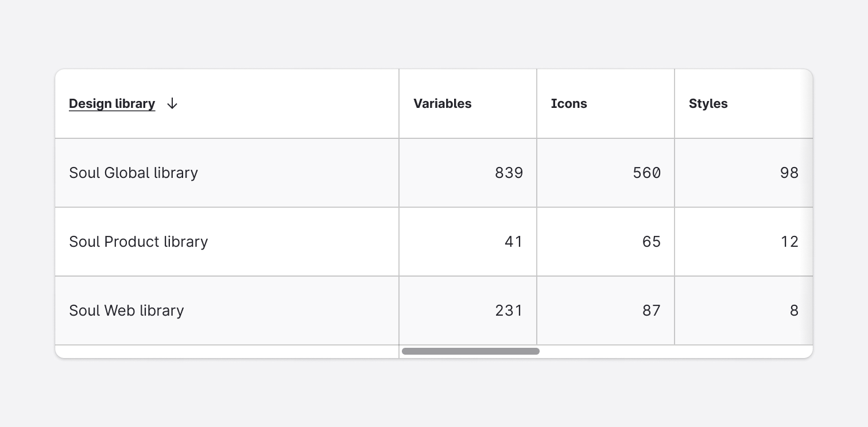Click the Icons value 87 for Soul Web library
868x427 pixels.
tap(652, 310)
